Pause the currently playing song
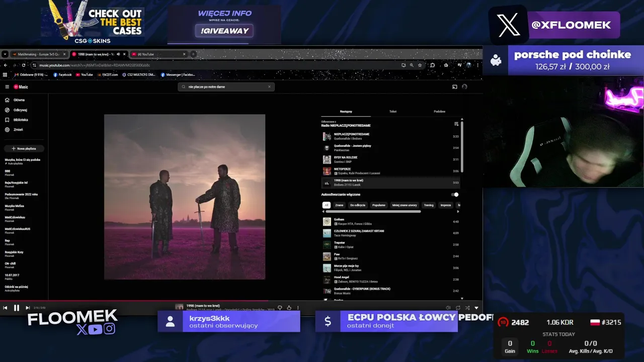Screen dimensions: 644x362 (16, 308)
